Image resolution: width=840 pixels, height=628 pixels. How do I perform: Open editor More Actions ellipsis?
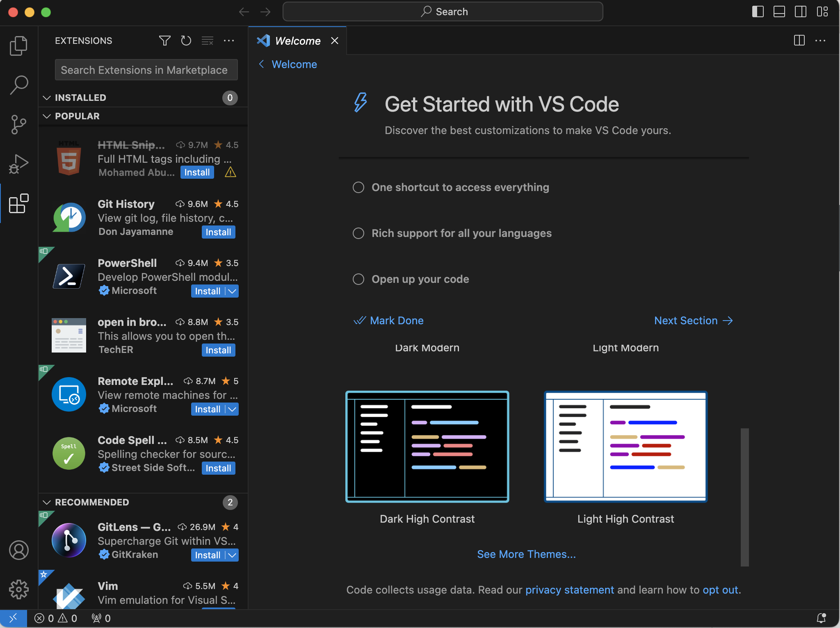pyautogui.click(x=820, y=40)
